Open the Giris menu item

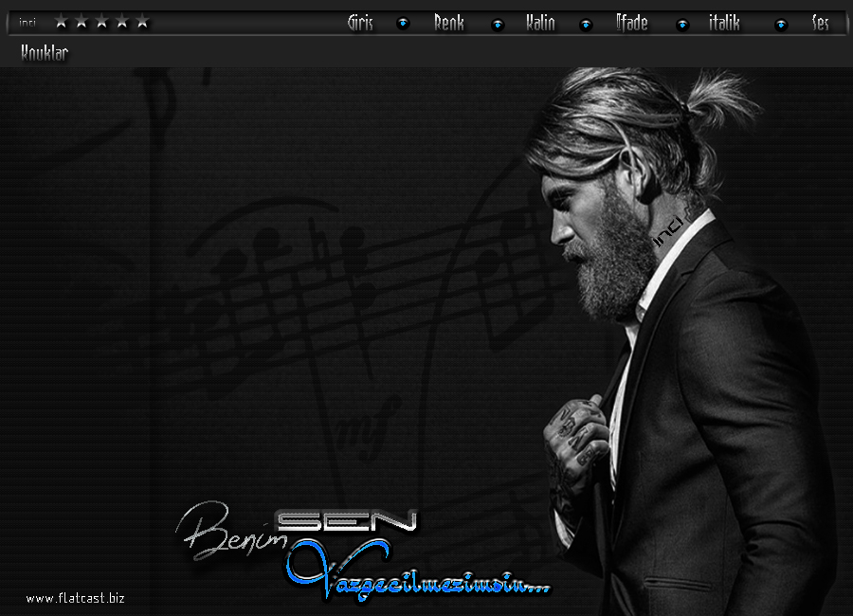(x=360, y=23)
